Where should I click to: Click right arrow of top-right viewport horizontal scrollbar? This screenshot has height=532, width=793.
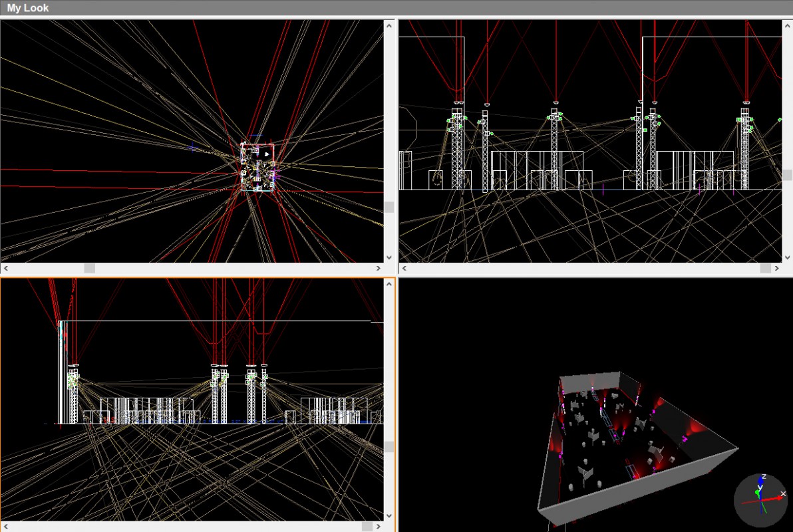click(x=777, y=268)
